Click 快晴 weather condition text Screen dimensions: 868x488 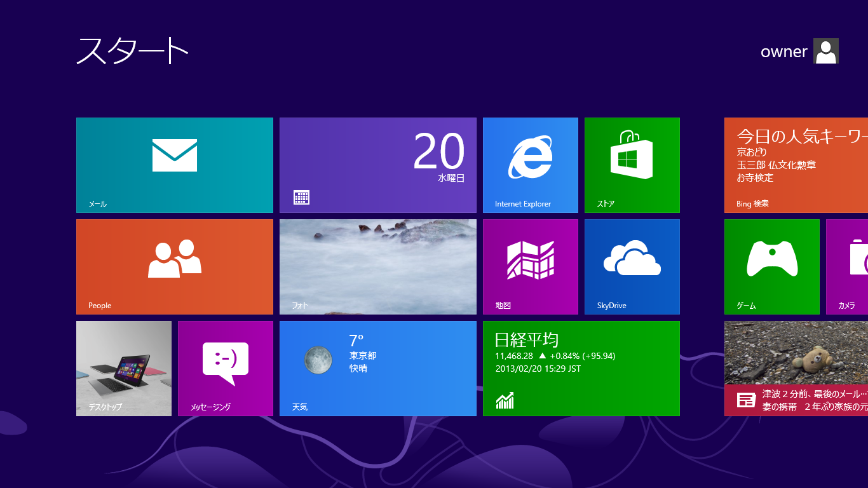point(358,369)
